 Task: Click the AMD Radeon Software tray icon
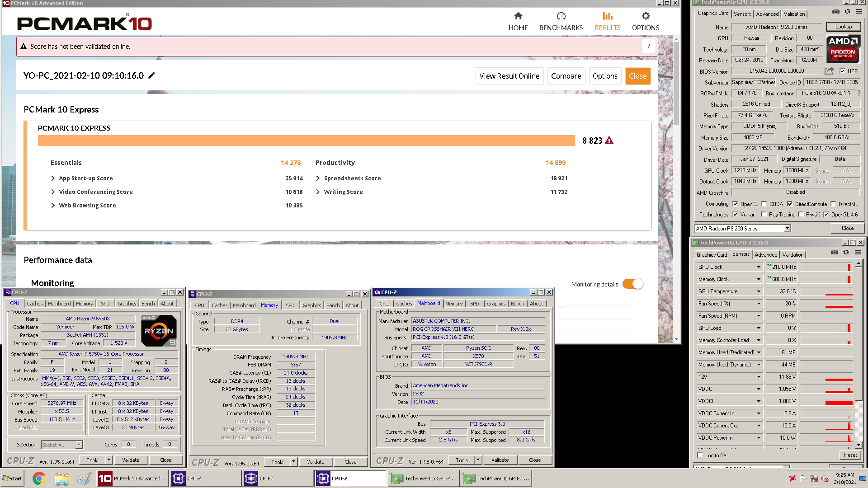(793, 479)
